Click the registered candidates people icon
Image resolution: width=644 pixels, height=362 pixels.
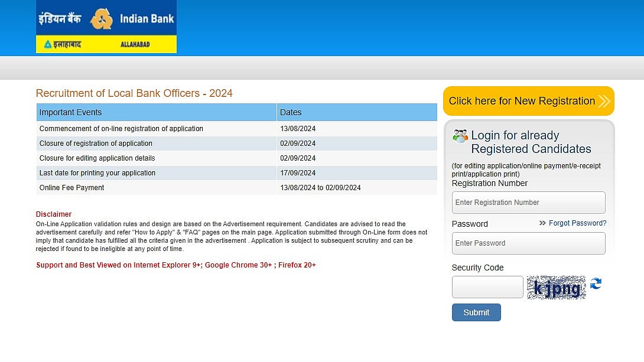click(460, 136)
